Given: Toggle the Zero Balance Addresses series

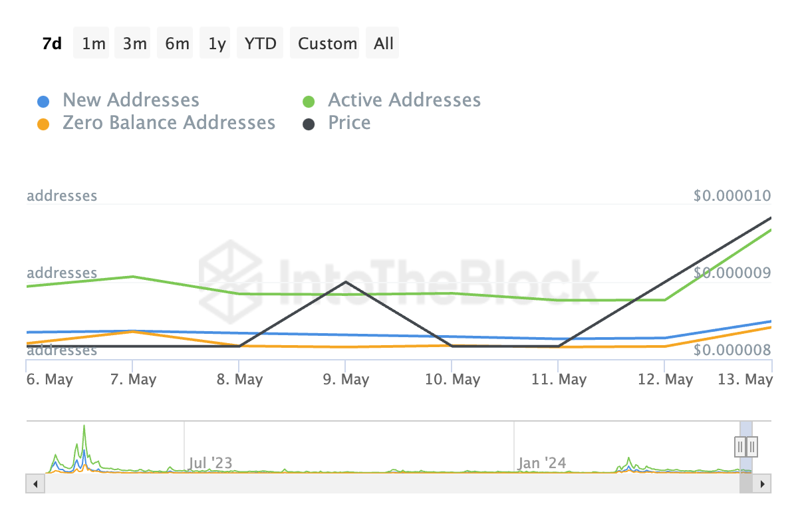Looking at the screenshot, I should (168, 123).
